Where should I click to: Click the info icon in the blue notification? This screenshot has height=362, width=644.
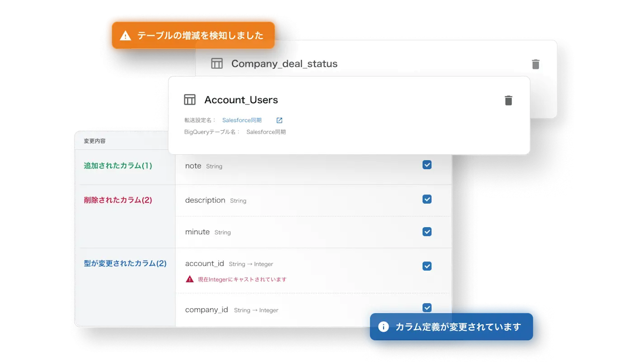tap(383, 327)
